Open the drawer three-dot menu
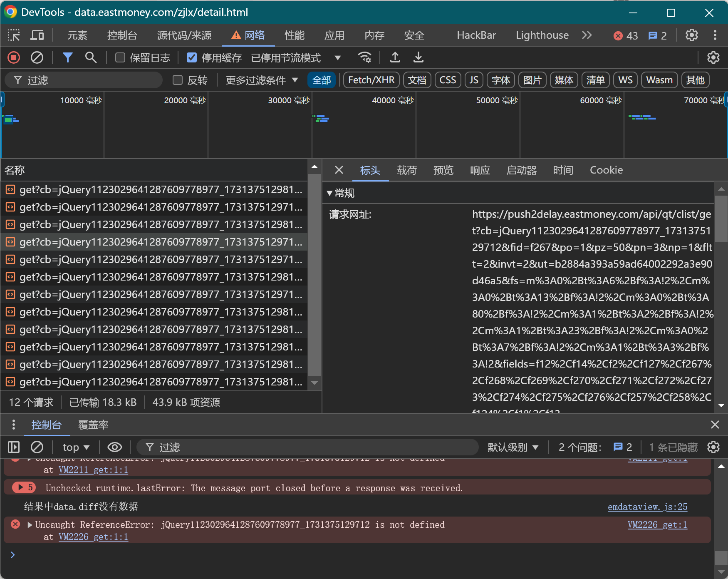This screenshot has height=579, width=728. tap(14, 425)
